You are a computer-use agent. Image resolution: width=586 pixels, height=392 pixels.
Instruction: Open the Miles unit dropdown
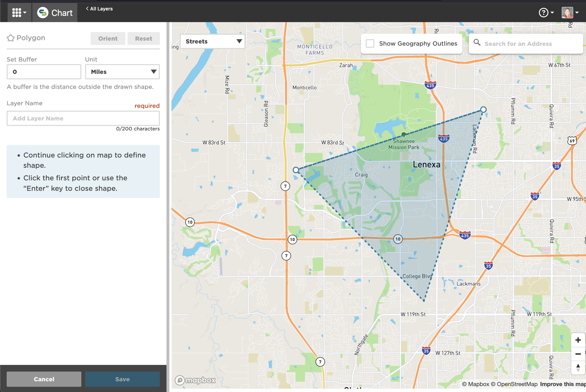(122, 72)
